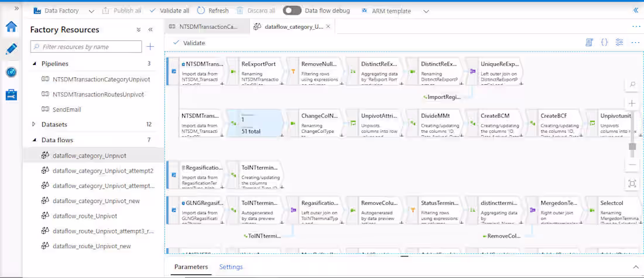This screenshot has height=278, width=644.
Task: Open the Manage toolbox icon
Action: click(x=11, y=95)
